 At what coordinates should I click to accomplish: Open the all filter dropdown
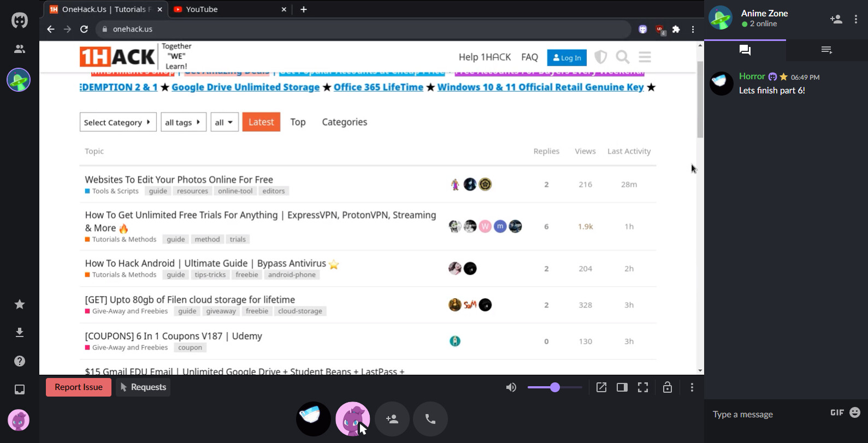pyautogui.click(x=225, y=122)
